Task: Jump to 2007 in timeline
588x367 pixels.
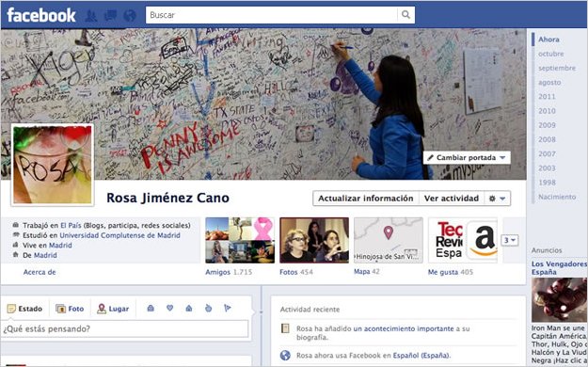Action: click(x=547, y=153)
